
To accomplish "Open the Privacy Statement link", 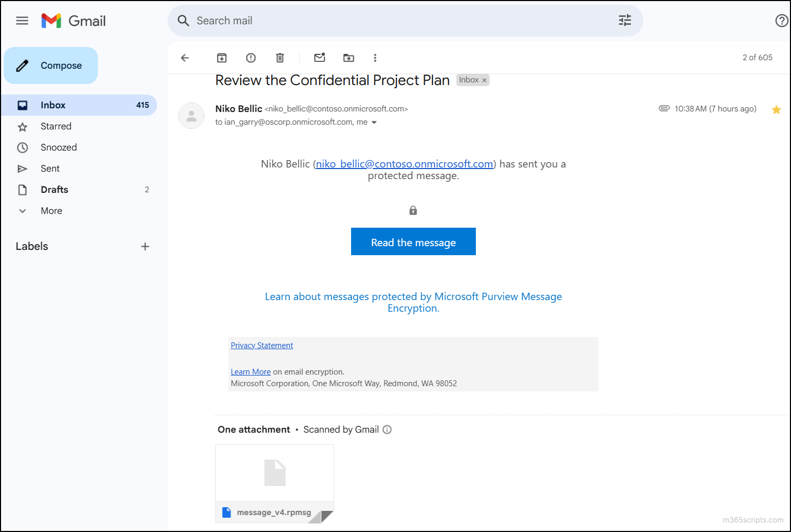I will [262, 345].
